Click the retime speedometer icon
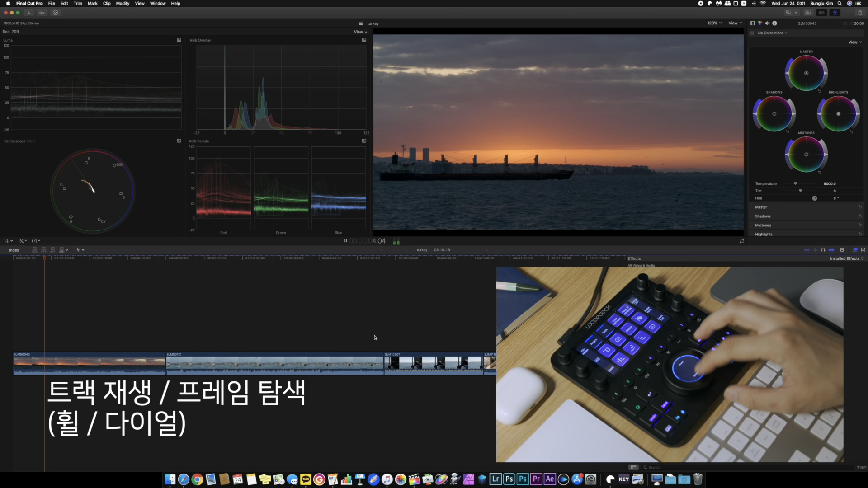The image size is (868, 488). (x=35, y=241)
